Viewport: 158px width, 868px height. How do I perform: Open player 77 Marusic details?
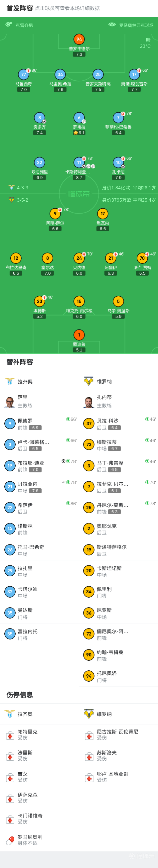tap(24, 74)
